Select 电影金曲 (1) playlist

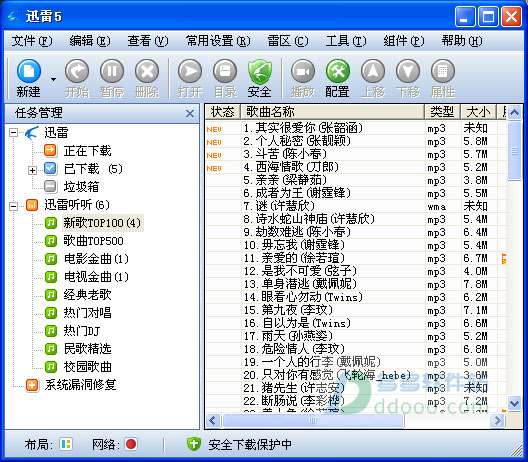96,259
